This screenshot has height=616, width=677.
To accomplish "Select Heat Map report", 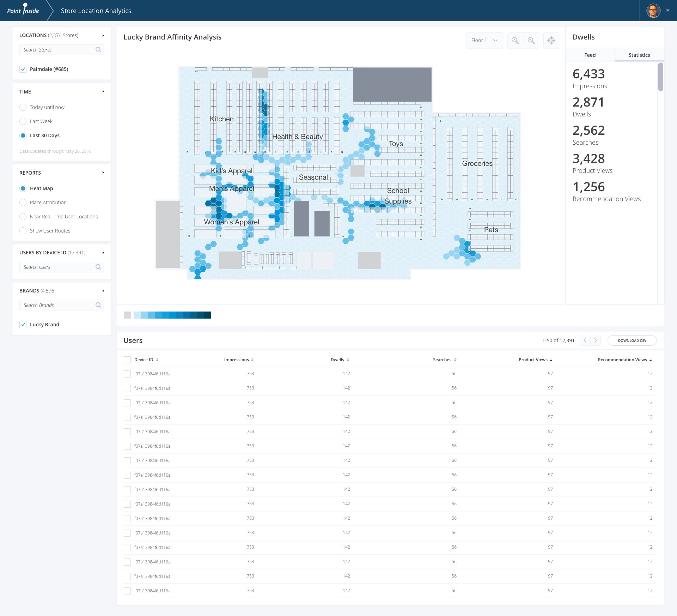I will click(x=23, y=188).
